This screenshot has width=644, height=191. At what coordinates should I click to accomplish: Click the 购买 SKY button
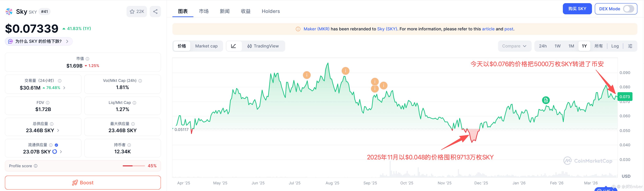click(577, 9)
